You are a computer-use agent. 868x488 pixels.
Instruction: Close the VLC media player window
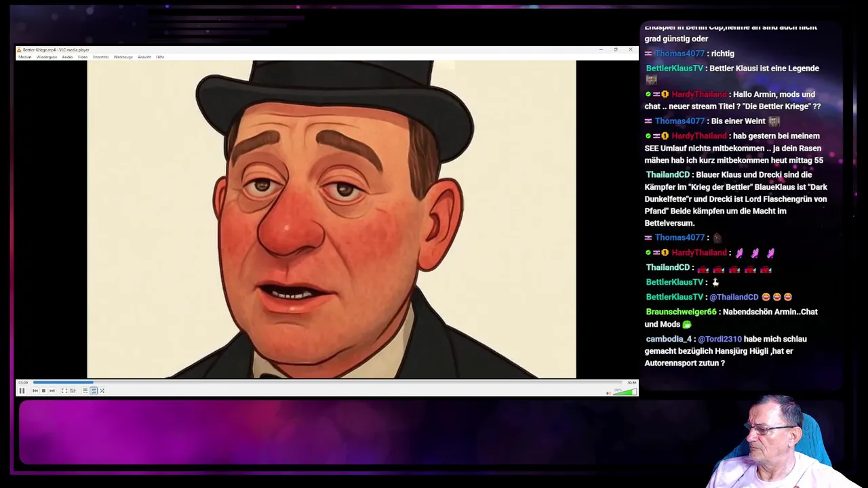631,49
